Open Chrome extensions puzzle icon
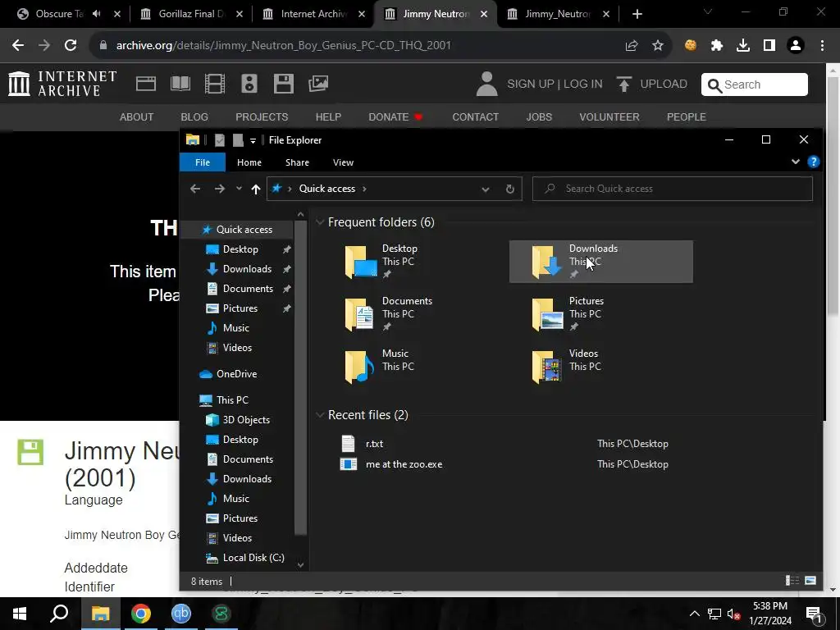Image resolution: width=840 pixels, height=630 pixels. click(717, 46)
